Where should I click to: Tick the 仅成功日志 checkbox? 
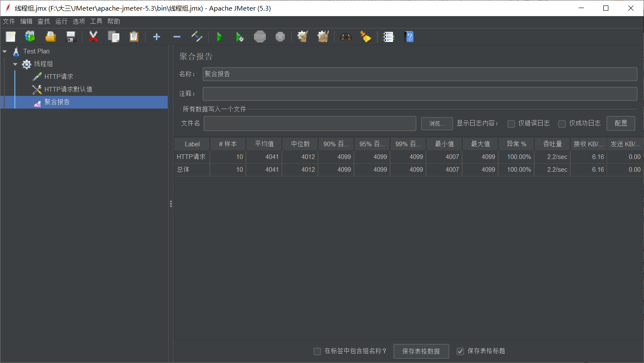pos(562,124)
